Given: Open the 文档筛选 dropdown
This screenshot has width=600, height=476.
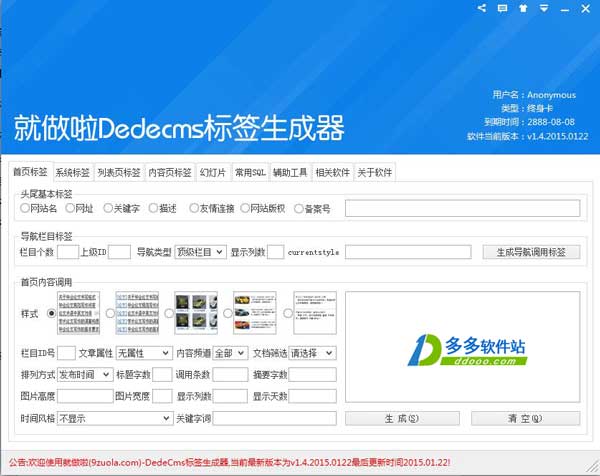Looking at the screenshot, I should point(312,353).
